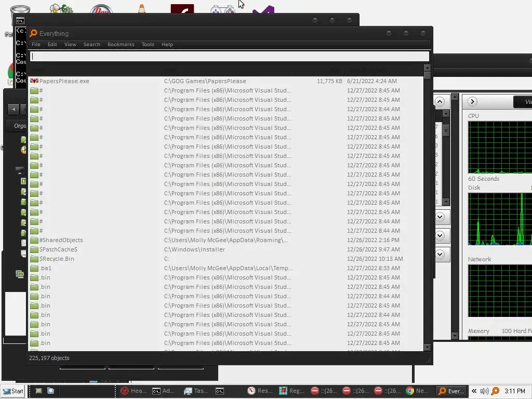The height and width of the screenshot is (399, 532).
Task: Click the PapersPlease.exe file icon
Action: coord(34,81)
